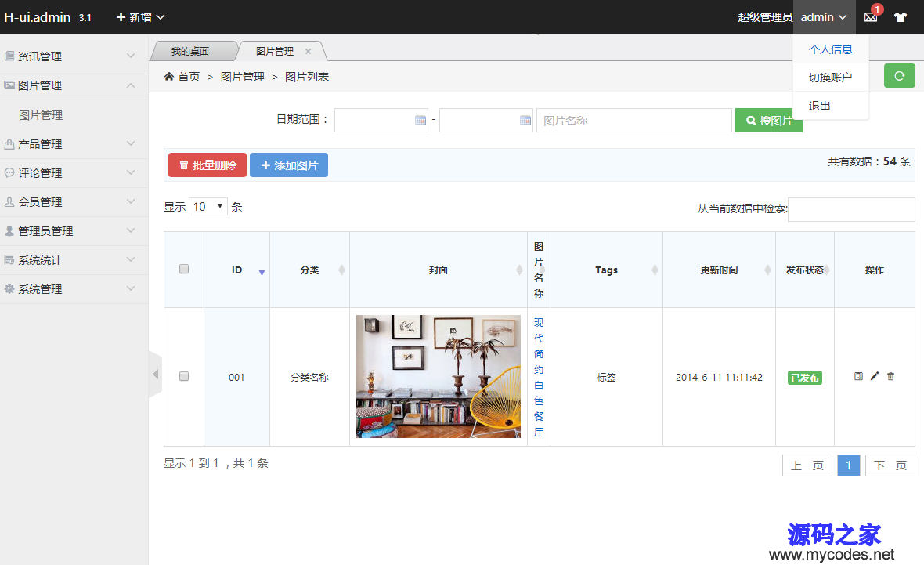The height and width of the screenshot is (565, 924).
Task: Open the cover thumbnail of row 001
Action: 439,376
